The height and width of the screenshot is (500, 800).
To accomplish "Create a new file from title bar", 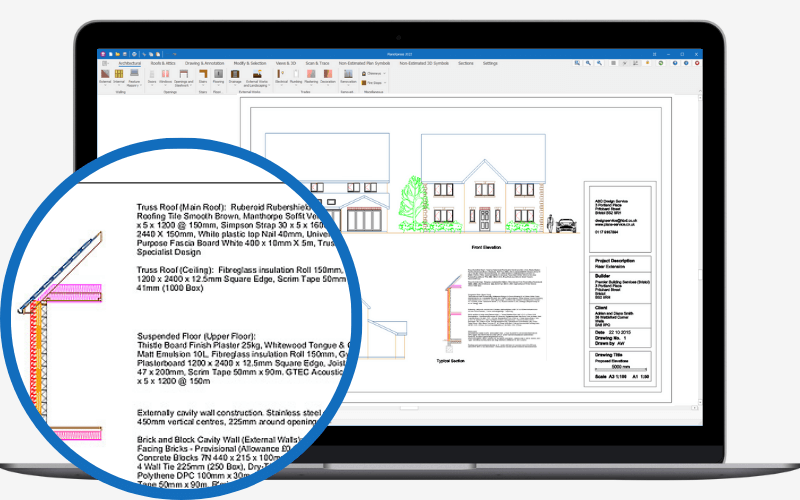I will 111,54.
